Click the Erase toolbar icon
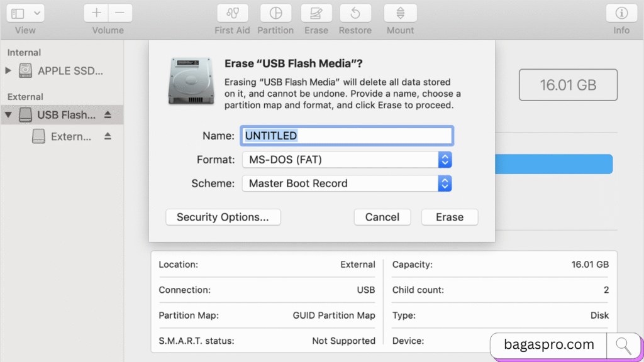Viewport: 644px width, 362px height. [316, 13]
